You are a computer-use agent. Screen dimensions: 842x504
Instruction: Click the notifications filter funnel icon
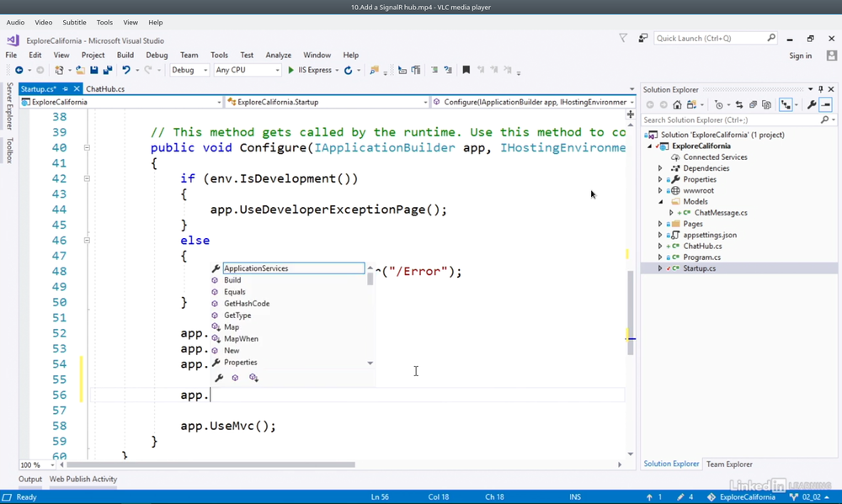click(623, 38)
